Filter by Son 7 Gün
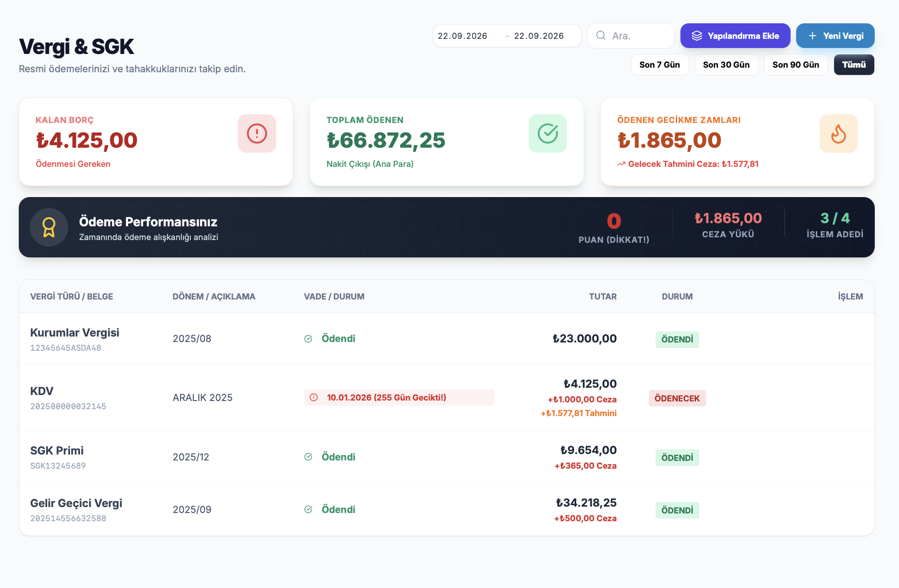Screen dimensions: 899x588 pyautogui.click(x=660, y=65)
